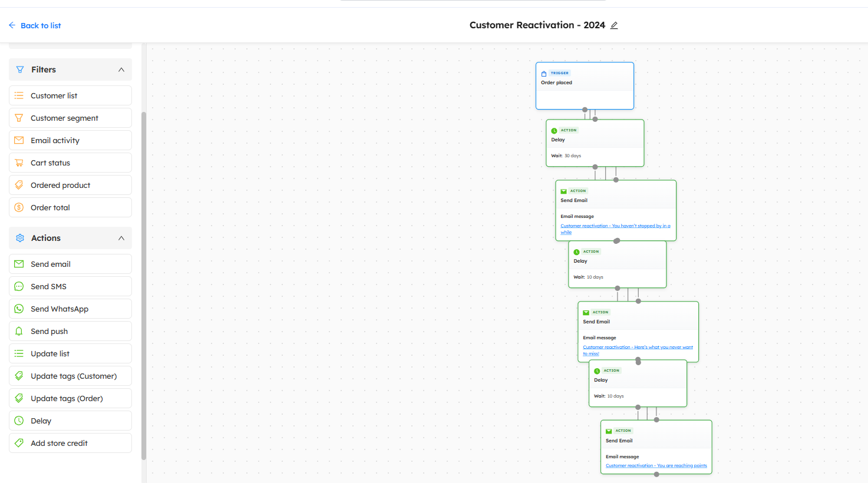Click the Cart status shopping cart icon
The height and width of the screenshot is (483, 868).
[19, 163]
